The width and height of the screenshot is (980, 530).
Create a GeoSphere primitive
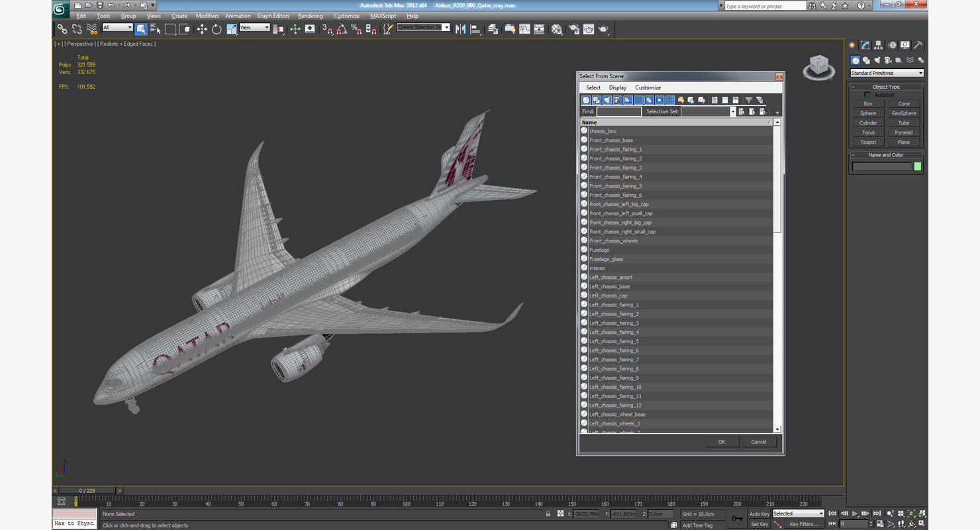click(x=904, y=113)
